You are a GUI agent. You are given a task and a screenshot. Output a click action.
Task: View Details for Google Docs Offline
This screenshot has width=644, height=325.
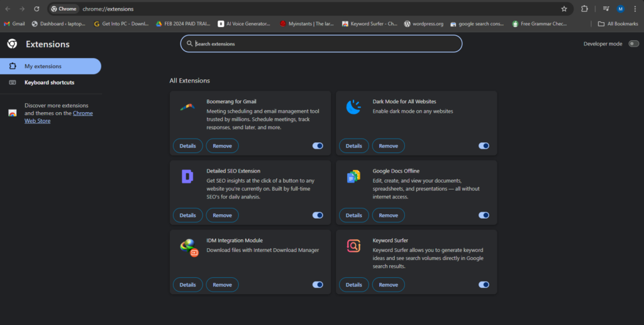(x=353, y=215)
